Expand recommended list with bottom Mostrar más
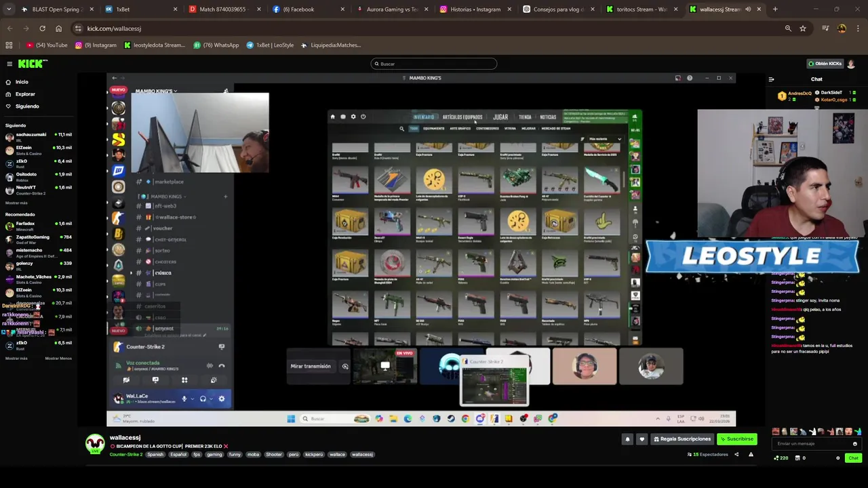 [16, 358]
